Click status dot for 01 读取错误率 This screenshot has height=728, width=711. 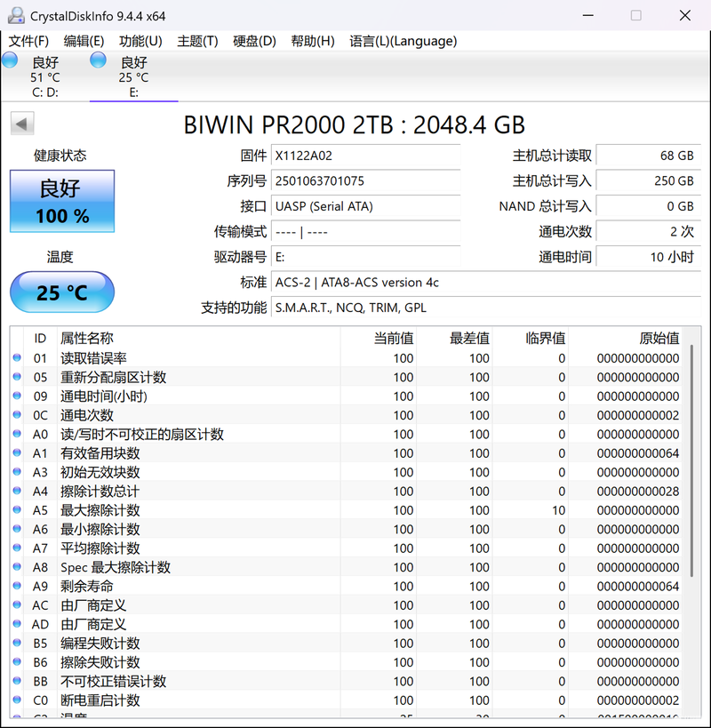[x=17, y=357]
